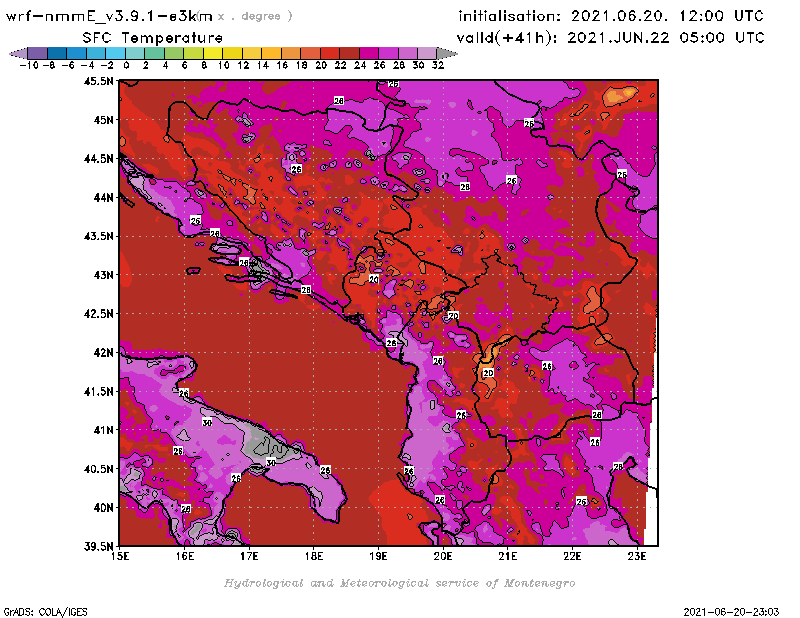Click the 41N latitude label
The width and height of the screenshot is (800, 618).
click(104, 430)
